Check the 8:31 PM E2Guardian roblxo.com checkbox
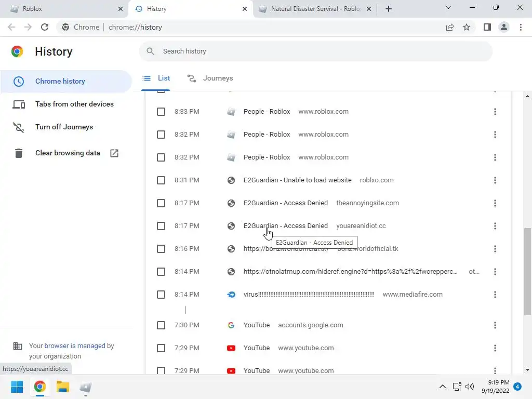Screen dimensions: 532x399 coord(161,180)
